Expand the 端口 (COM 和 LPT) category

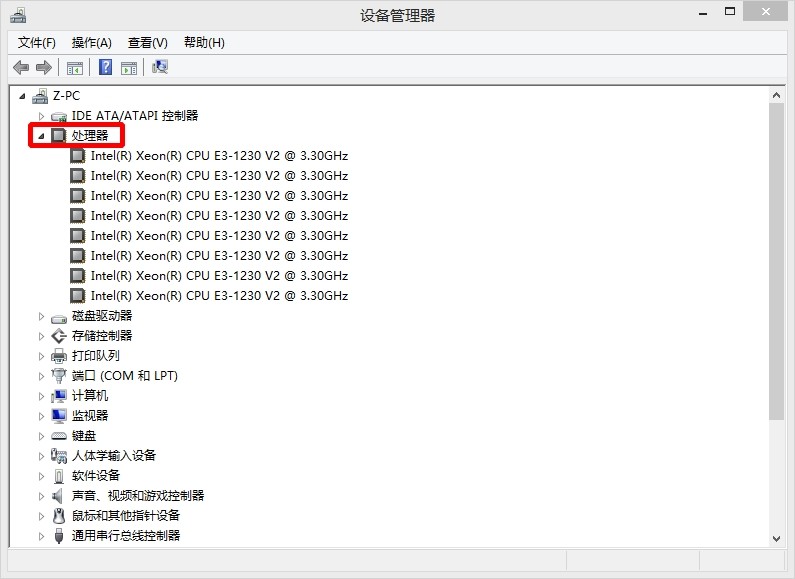42,376
